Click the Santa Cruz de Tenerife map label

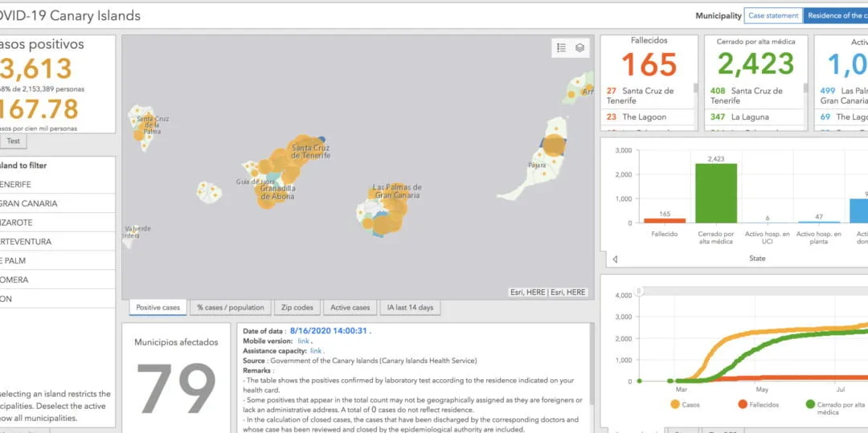click(310, 152)
